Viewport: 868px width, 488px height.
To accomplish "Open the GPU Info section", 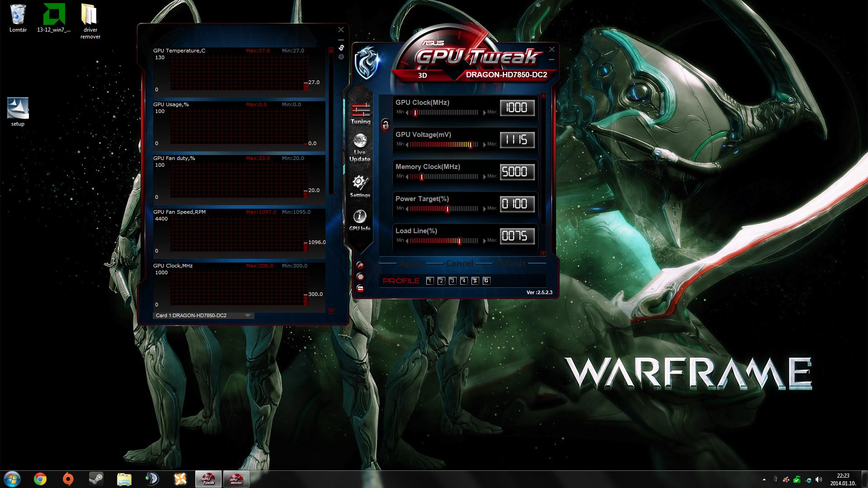I will click(x=360, y=221).
